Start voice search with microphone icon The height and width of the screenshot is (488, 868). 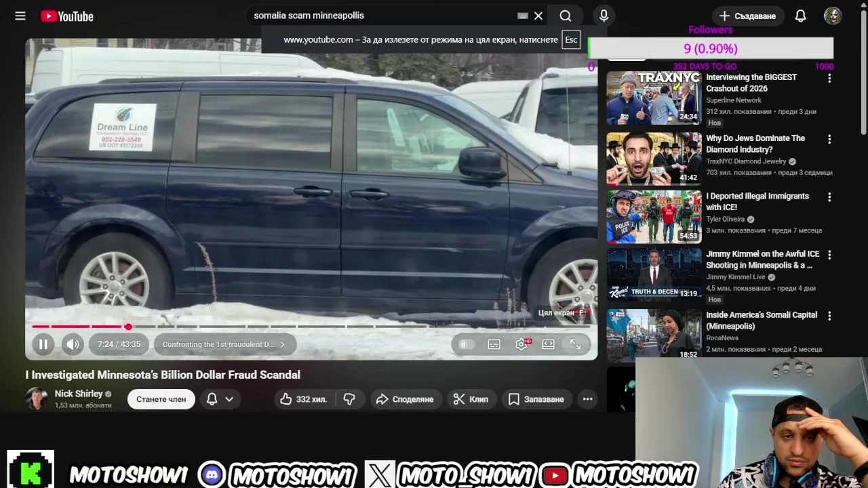[x=604, y=16]
